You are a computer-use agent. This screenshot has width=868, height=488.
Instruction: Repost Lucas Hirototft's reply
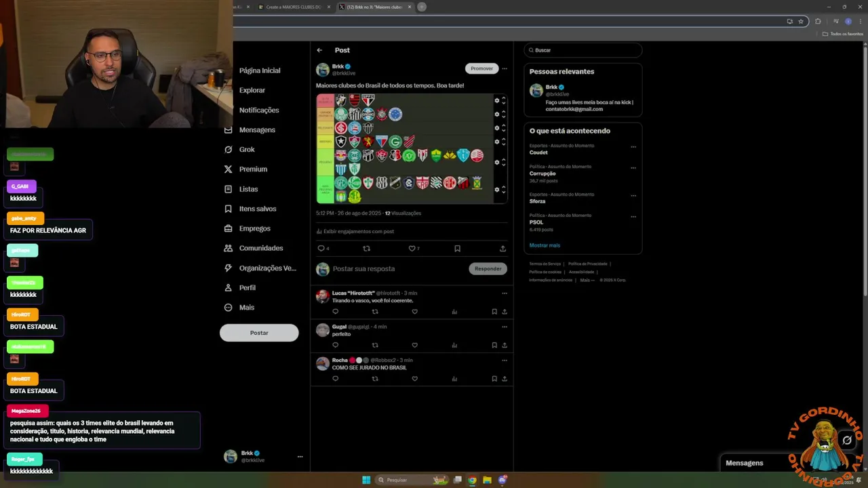click(x=375, y=312)
